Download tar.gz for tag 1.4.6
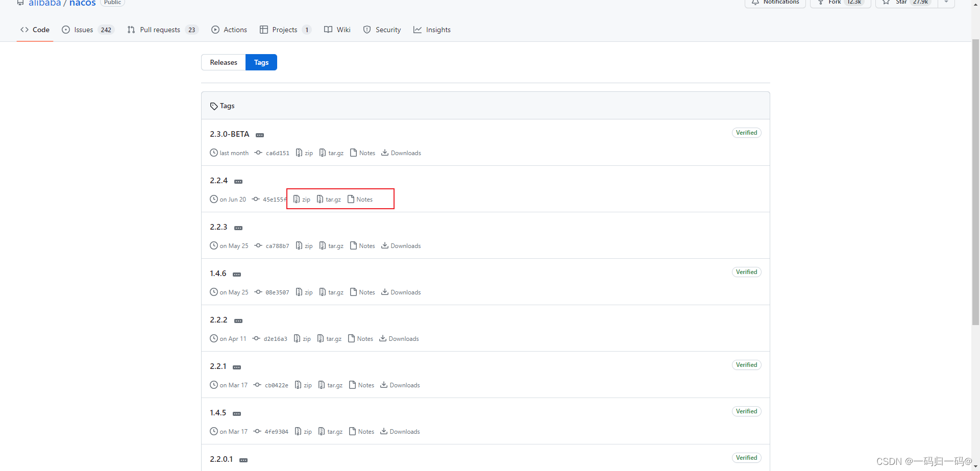This screenshot has width=980, height=471. tap(331, 292)
